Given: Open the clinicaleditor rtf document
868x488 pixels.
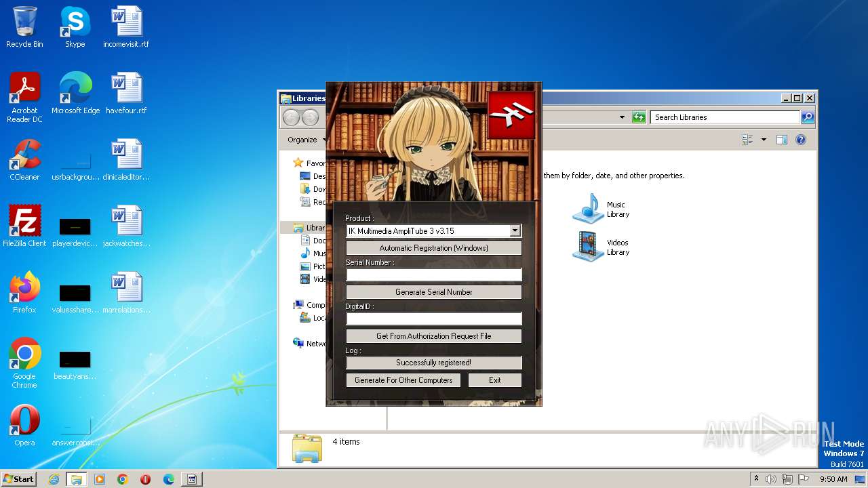Looking at the screenshot, I should pyautogui.click(x=126, y=160).
